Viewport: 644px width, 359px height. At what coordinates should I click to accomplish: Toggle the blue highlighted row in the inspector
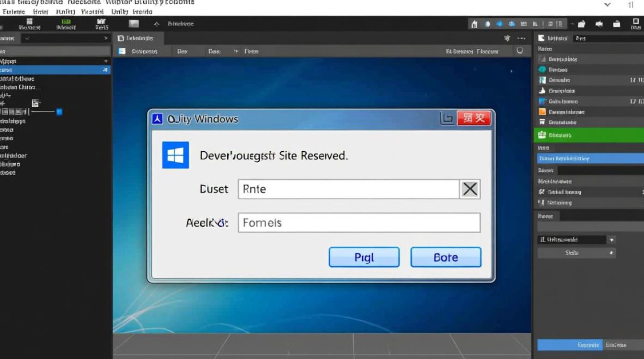click(x=589, y=158)
